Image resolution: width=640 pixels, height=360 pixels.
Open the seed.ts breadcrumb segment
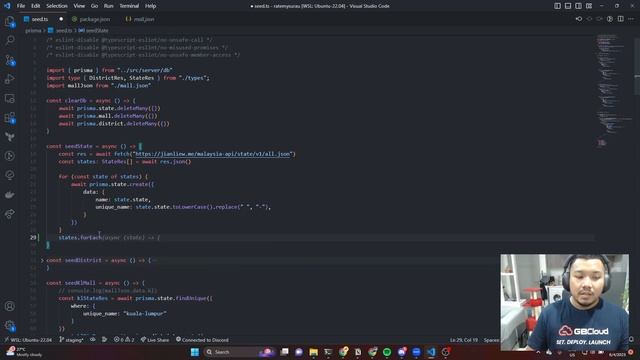(64, 30)
